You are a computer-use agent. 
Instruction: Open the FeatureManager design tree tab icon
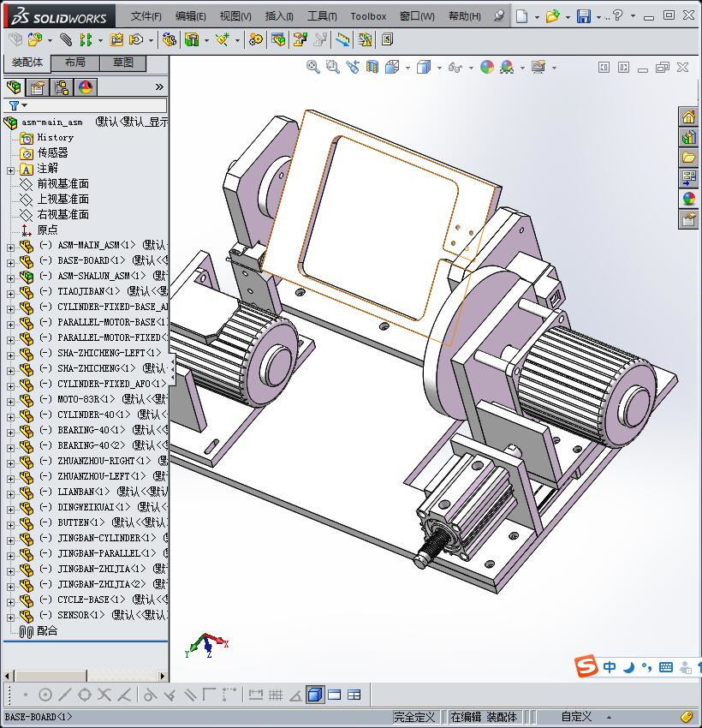click(x=14, y=87)
